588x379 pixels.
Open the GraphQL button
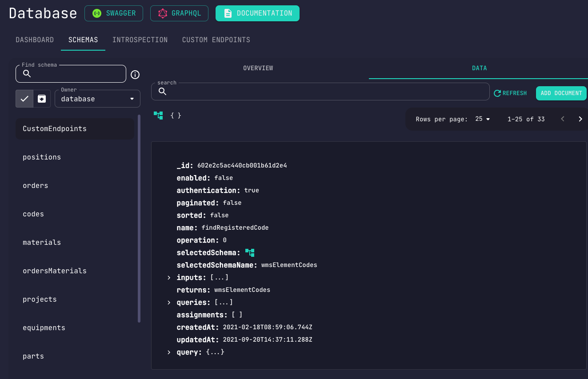[x=180, y=13]
